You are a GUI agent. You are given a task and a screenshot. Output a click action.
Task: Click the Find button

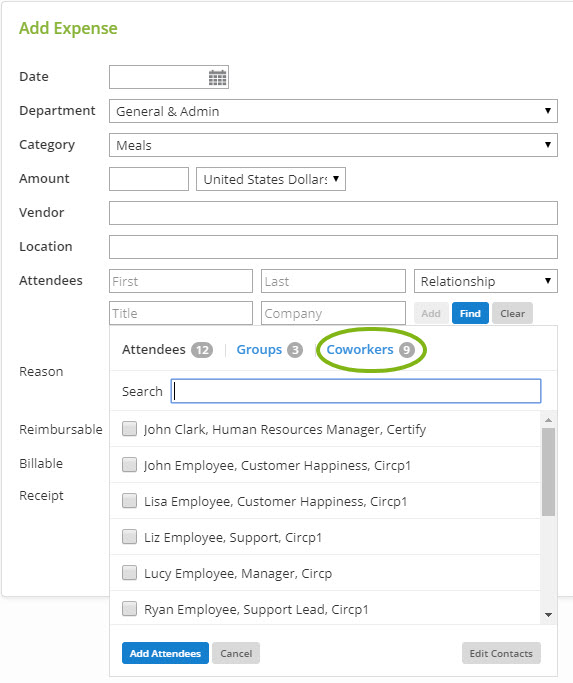tap(470, 313)
